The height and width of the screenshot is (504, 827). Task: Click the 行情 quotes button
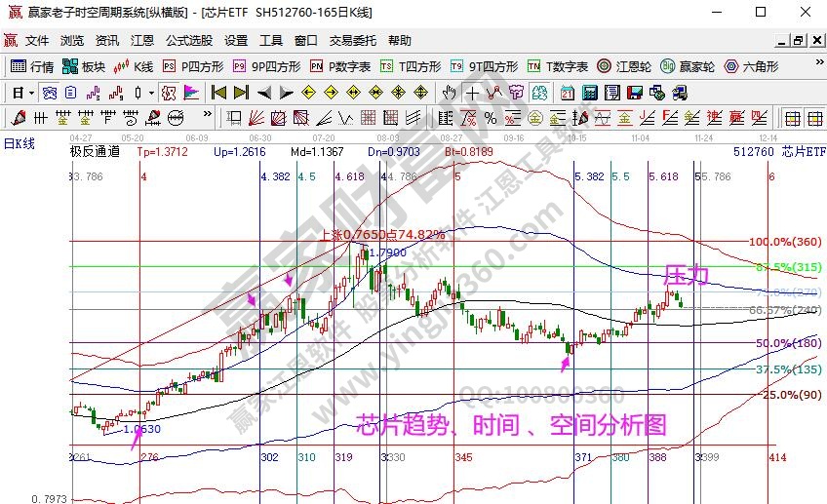[32, 66]
